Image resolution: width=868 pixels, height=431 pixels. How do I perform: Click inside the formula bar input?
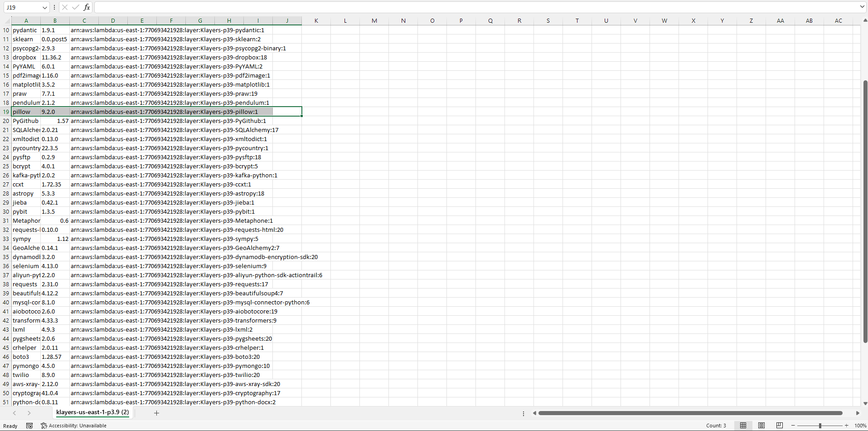click(476, 7)
